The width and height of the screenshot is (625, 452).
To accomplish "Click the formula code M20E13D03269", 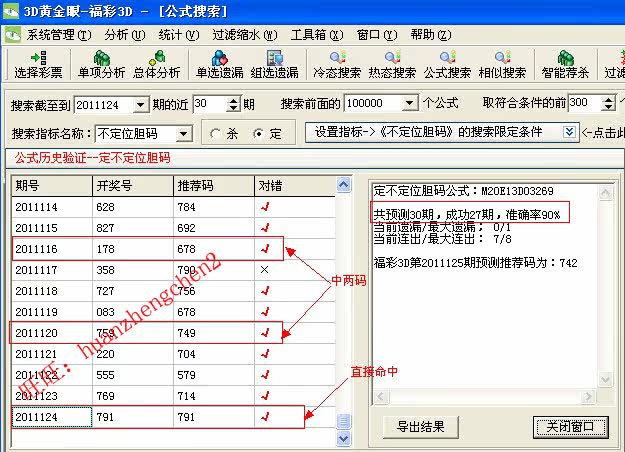I will pos(517,191).
